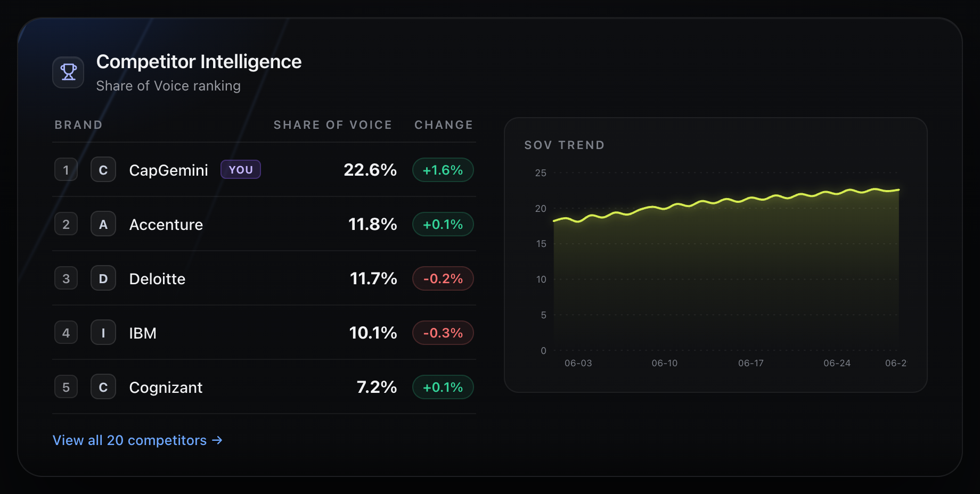Click the 06-17 date label on chart
The width and height of the screenshot is (980, 494).
[751, 363]
